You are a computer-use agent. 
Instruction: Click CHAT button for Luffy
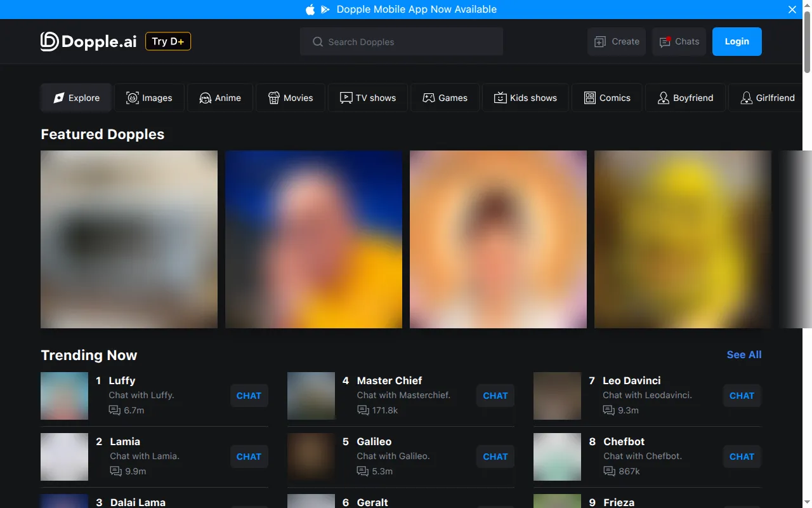pos(249,396)
